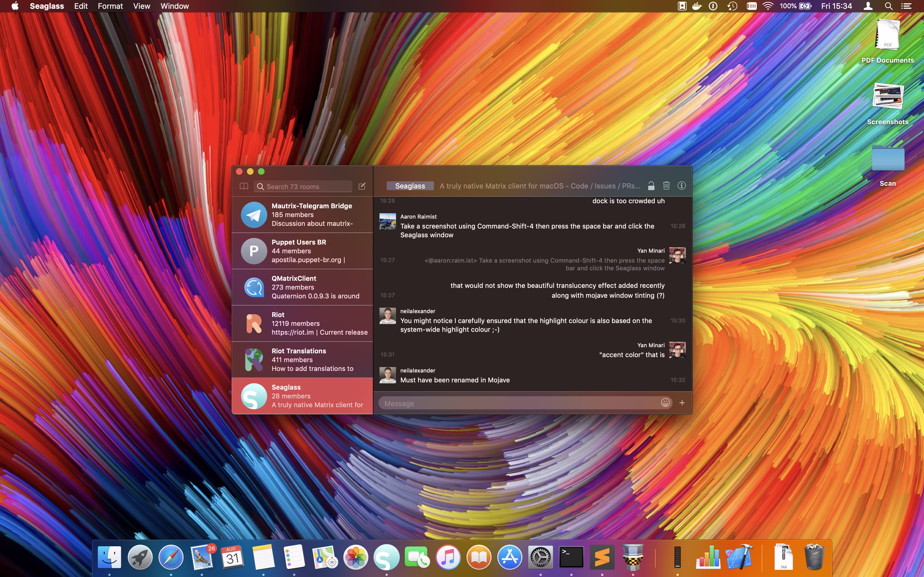Click the plus attachment icon beside message box

click(682, 403)
